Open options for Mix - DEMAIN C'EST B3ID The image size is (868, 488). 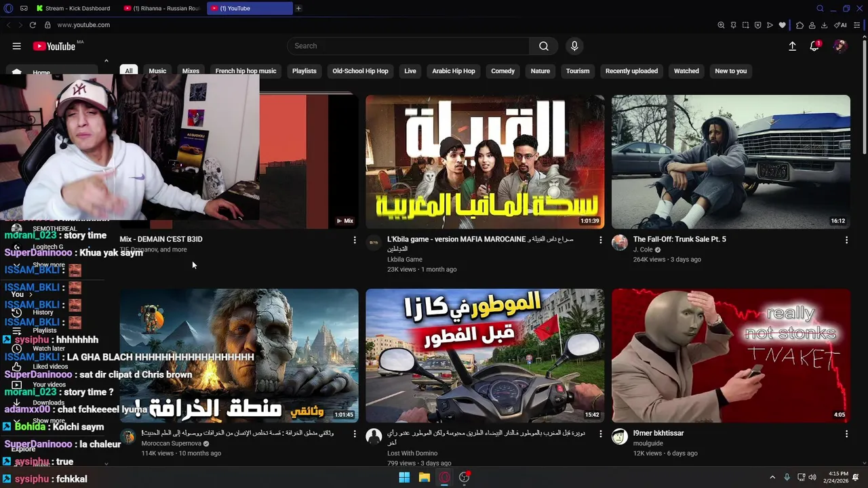pos(355,240)
